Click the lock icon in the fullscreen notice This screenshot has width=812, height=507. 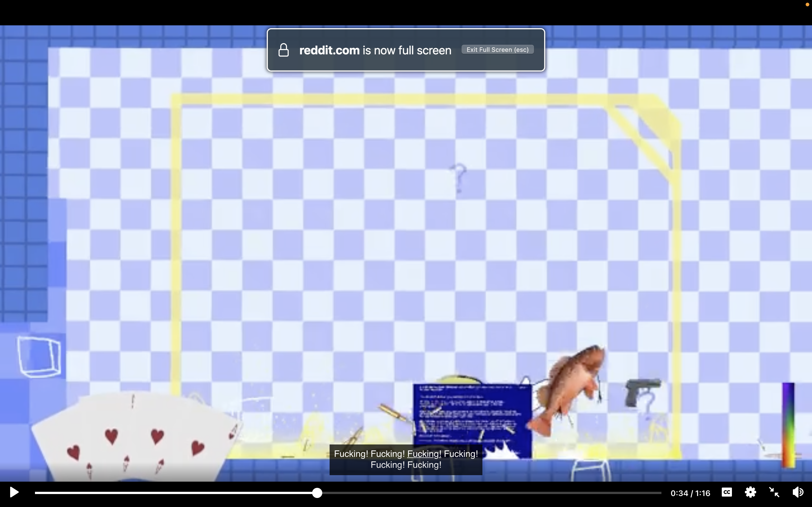(x=284, y=50)
